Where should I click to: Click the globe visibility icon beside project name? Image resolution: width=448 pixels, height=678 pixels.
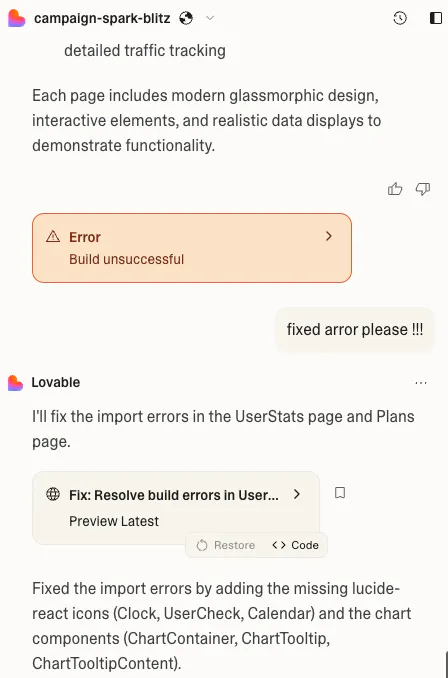[x=186, y=18]
